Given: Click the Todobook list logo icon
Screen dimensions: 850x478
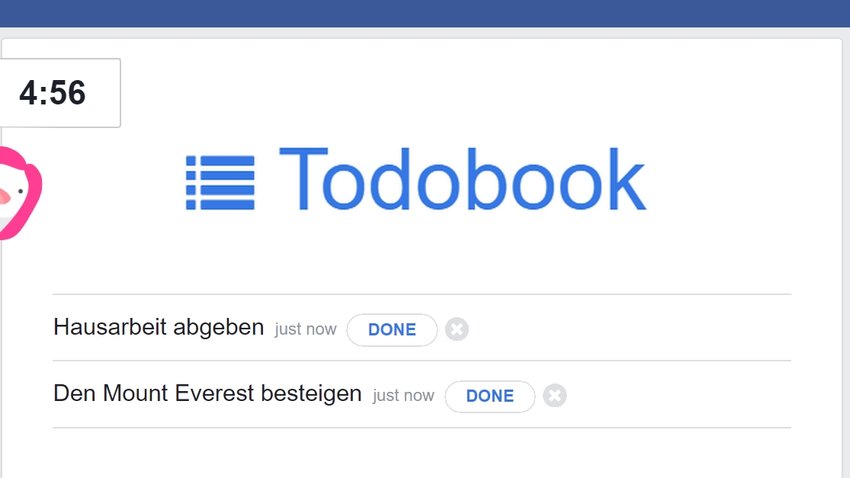Looking at the screenshot, I should (220, 183).
